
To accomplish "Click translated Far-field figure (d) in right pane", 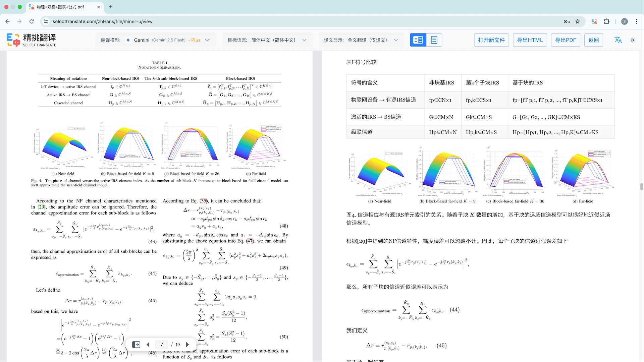I will click(583, 173).
